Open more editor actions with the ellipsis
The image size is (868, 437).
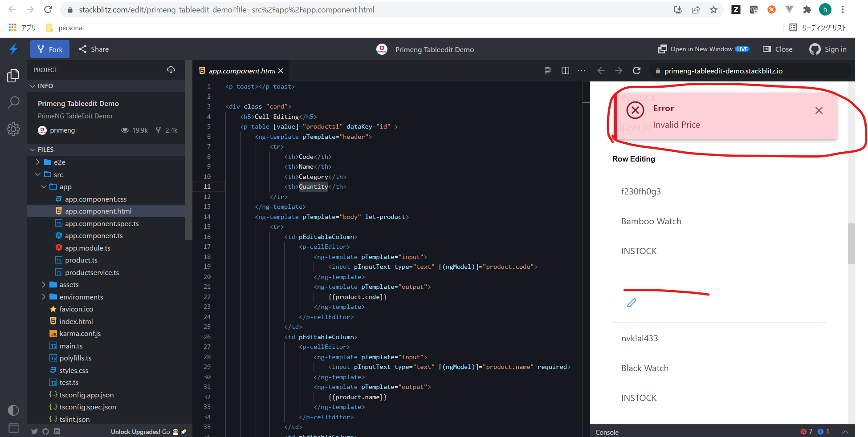(x=582, y=70)
